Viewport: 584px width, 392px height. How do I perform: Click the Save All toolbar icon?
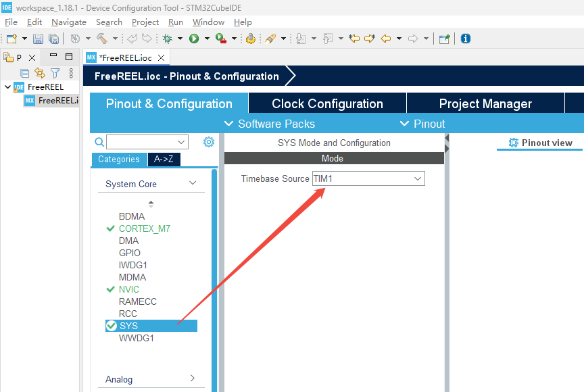tap(53, 39)
